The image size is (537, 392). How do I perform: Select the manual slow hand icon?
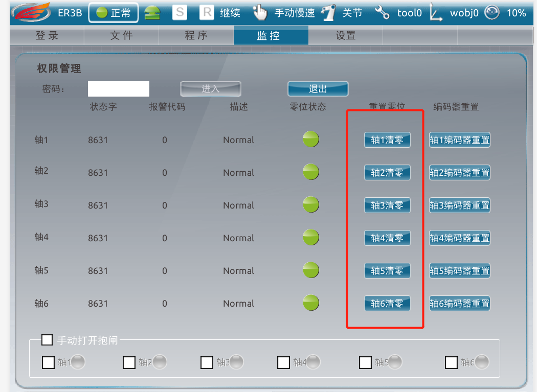[x=260, y=12]
